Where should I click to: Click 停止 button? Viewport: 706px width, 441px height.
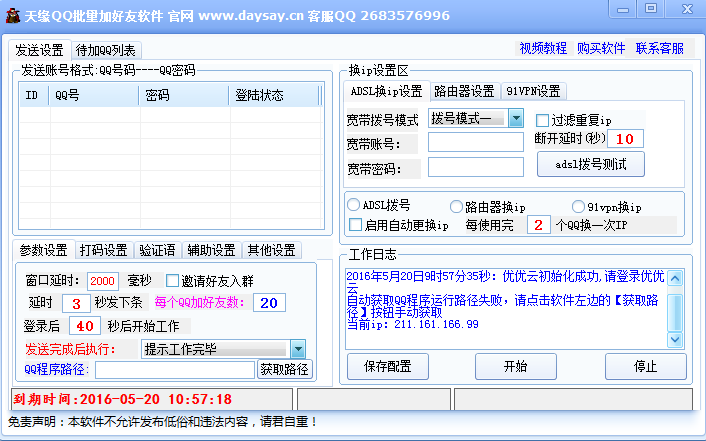click(x=646, y=366)
